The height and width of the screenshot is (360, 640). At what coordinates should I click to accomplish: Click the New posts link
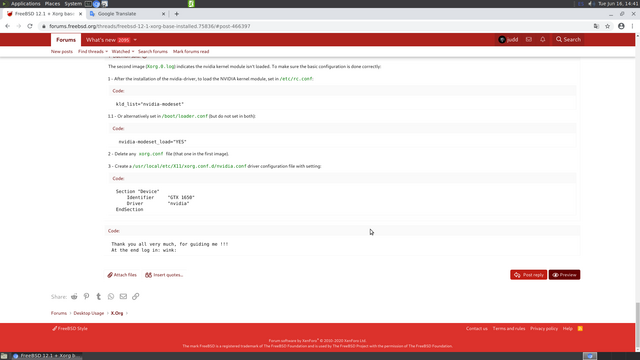pyautogui.click(x=62, y=51)
